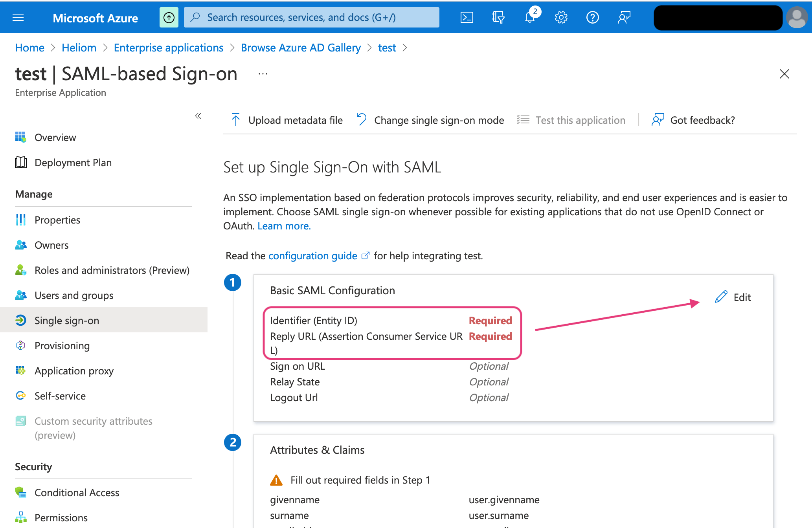This screenshot has width=812, height=528.
Task: Open Directories and subscriptions filter icon
Action: click(498, 17)
